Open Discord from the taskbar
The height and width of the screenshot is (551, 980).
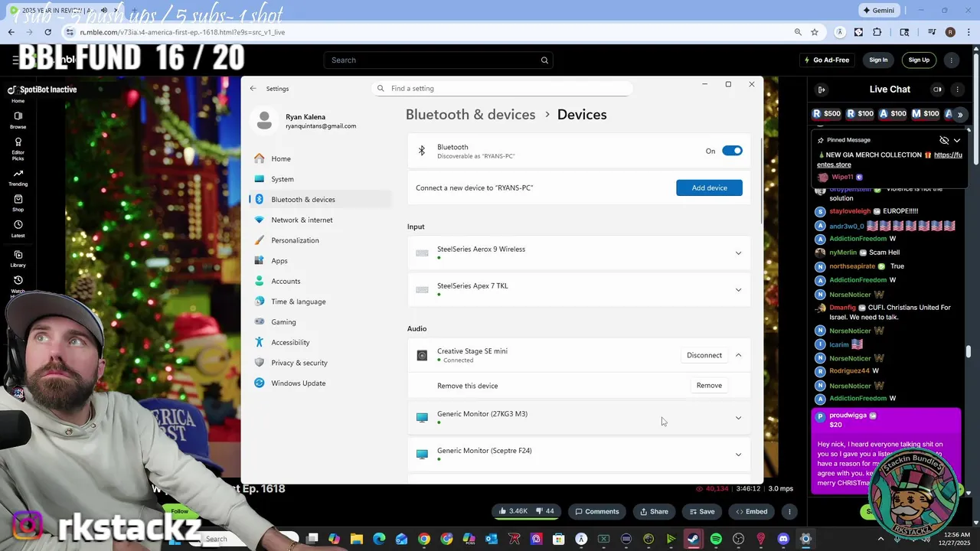tap(783, 539)
